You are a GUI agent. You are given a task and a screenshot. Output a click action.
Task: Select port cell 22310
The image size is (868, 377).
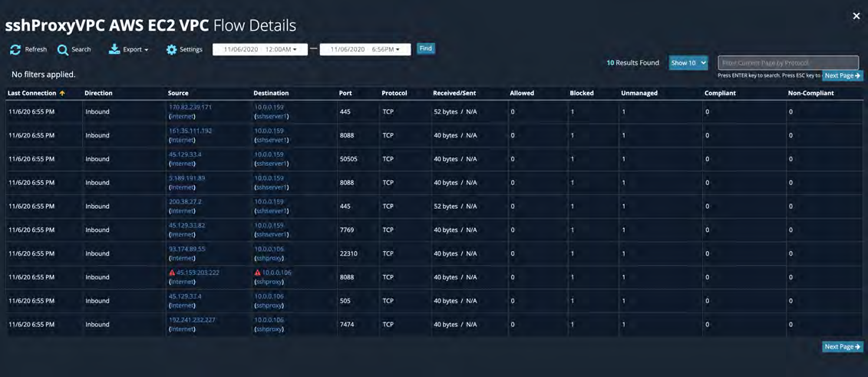(x=348, y=253)
